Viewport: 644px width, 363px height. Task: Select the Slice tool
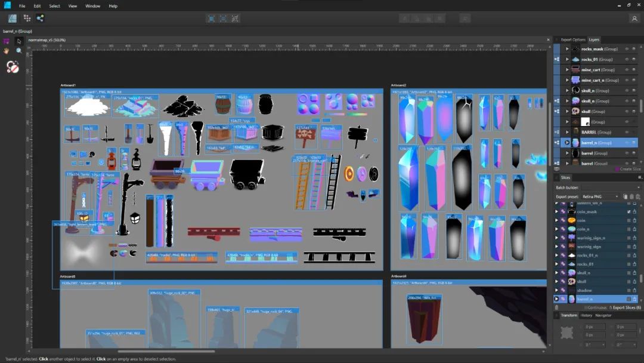click(7, 41)
